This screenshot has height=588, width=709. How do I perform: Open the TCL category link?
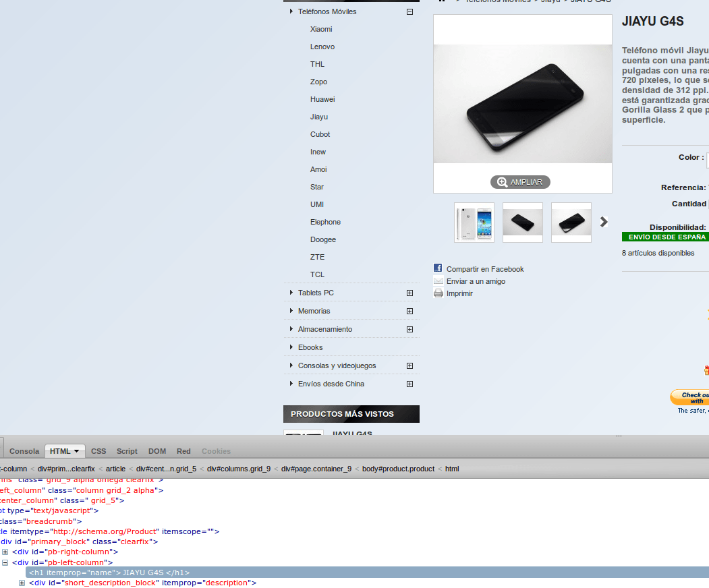(x=318, y=275)
